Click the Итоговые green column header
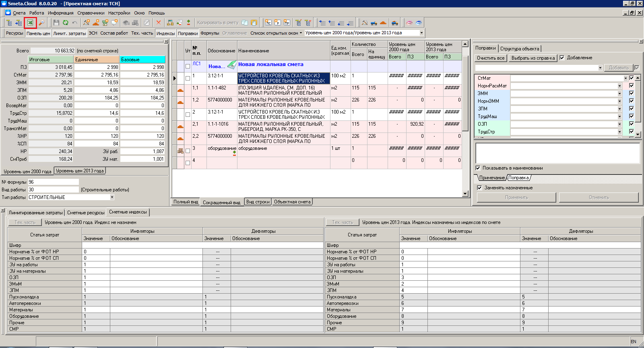Viewport: 644px width, 348px height. click(51, 59)
